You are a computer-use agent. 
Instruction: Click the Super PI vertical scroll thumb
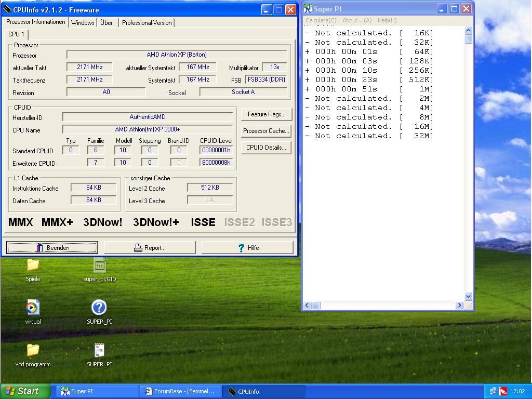[468, 39]
